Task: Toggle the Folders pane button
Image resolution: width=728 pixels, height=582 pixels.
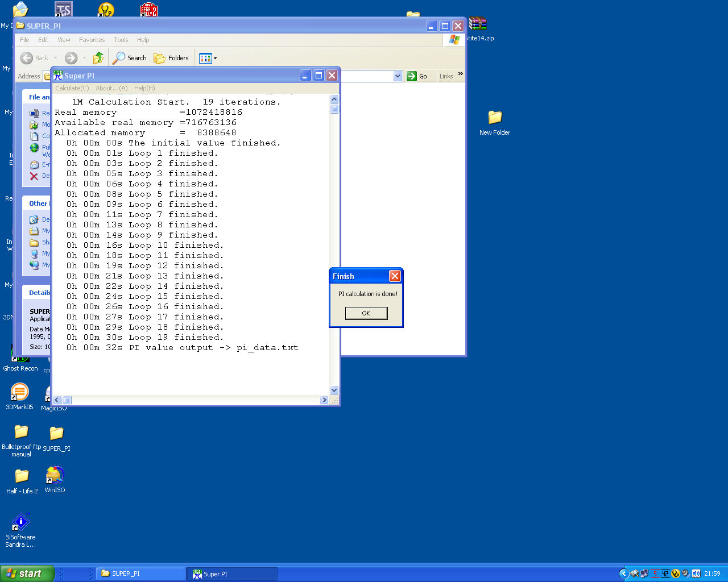Action: point(171,58)
